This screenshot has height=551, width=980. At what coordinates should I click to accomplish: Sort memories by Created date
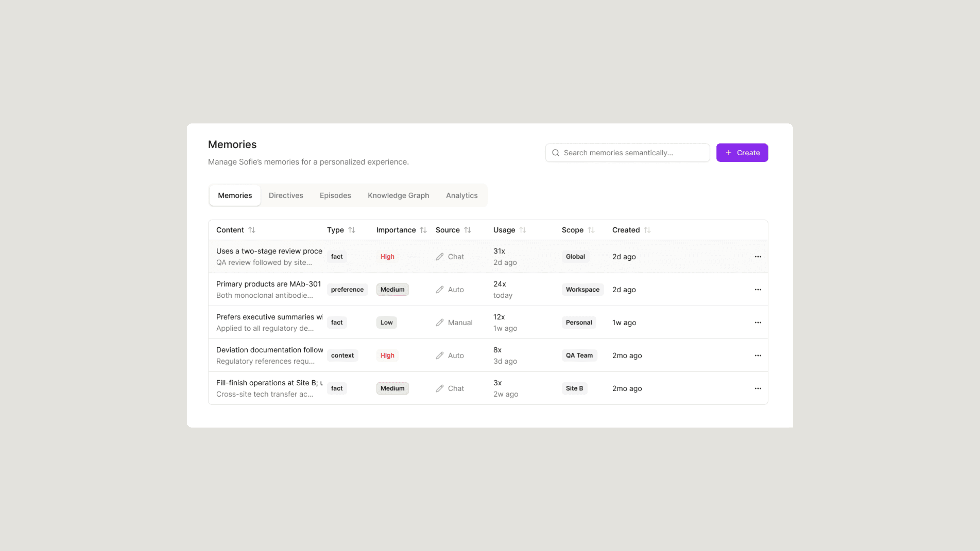click(647, 230)
